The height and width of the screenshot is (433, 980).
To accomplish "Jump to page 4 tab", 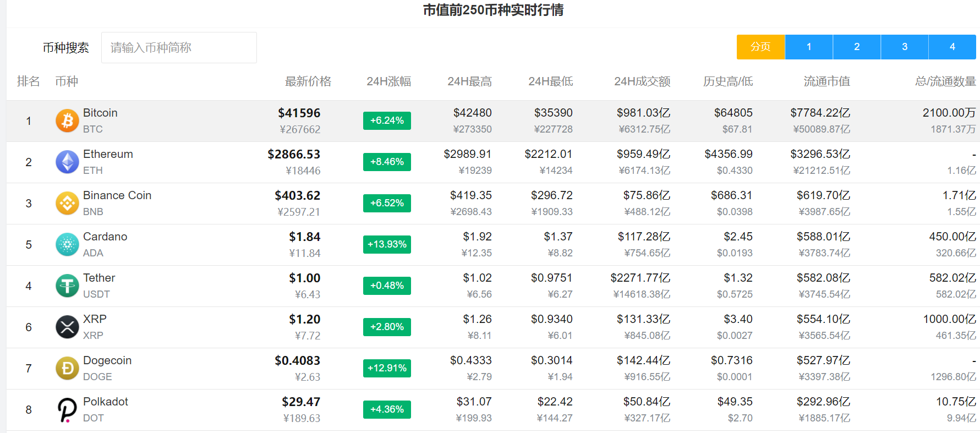I will point(952,47).
